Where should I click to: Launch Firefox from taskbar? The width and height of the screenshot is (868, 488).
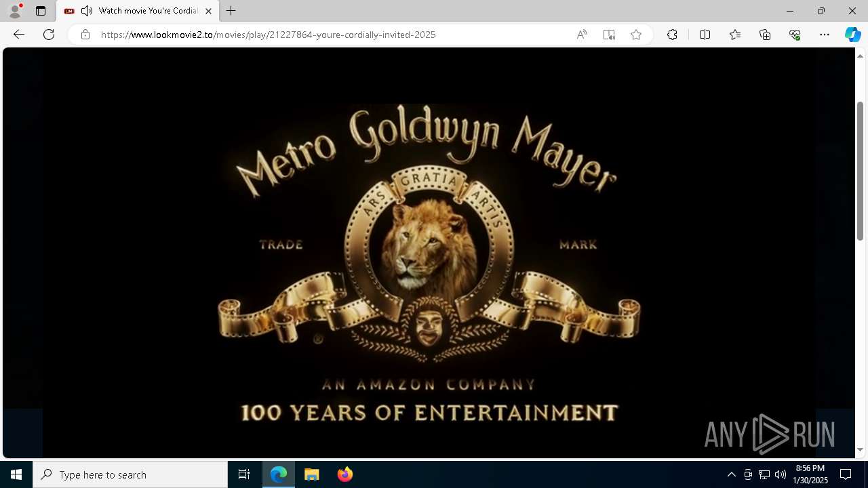click(345, 474)
